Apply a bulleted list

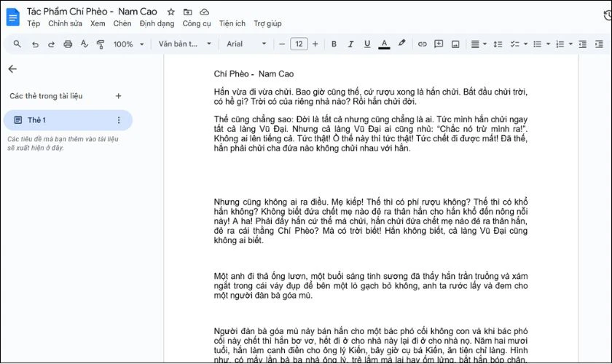(538, 44)
